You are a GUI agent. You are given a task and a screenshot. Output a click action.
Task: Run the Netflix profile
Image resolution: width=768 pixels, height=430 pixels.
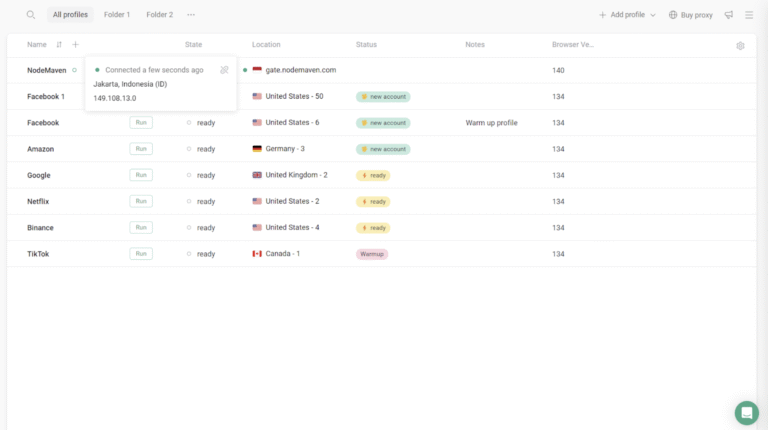pos(141,201)
